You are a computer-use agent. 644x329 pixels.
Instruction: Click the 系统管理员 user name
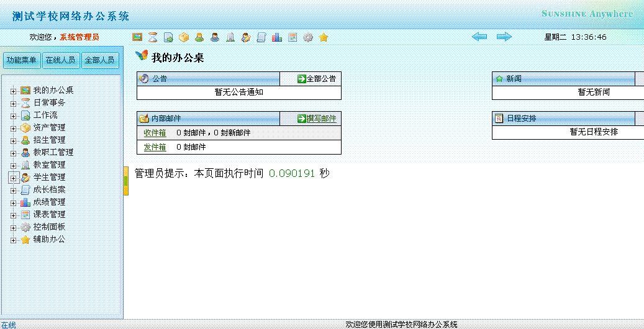79,37
